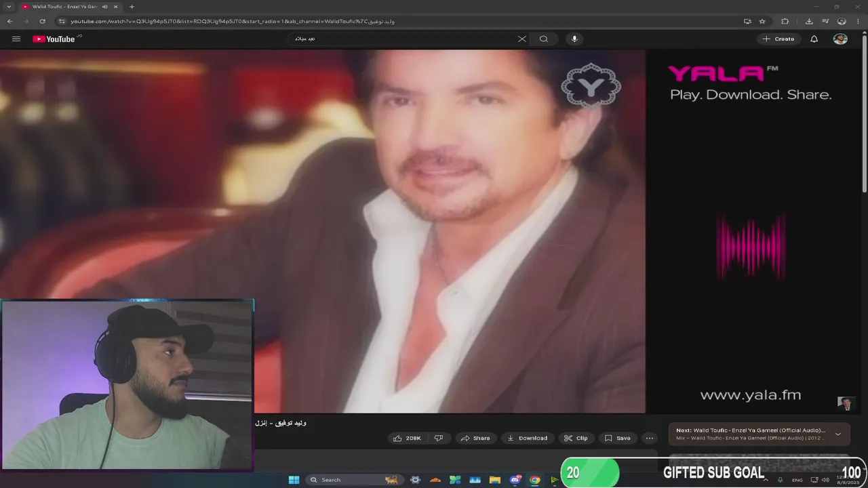The image size is (868, 488).
Task: Focus the YouTube search input field
Action: click(403, 39)
